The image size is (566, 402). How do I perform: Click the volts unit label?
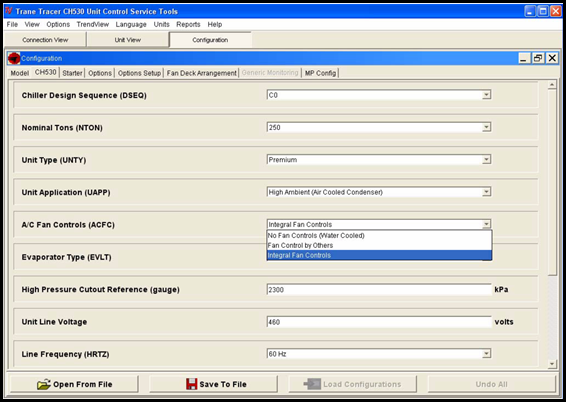pos(504,322)
